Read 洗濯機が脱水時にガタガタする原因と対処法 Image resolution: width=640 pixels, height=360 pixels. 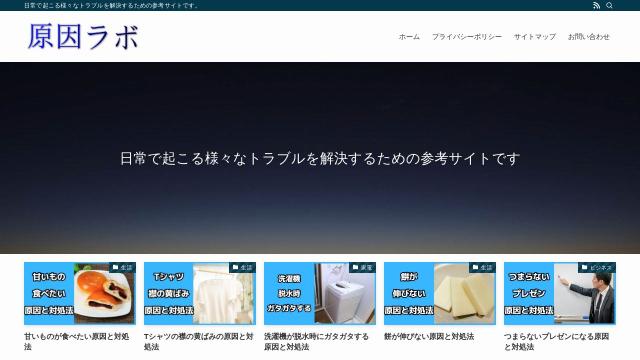316,342
